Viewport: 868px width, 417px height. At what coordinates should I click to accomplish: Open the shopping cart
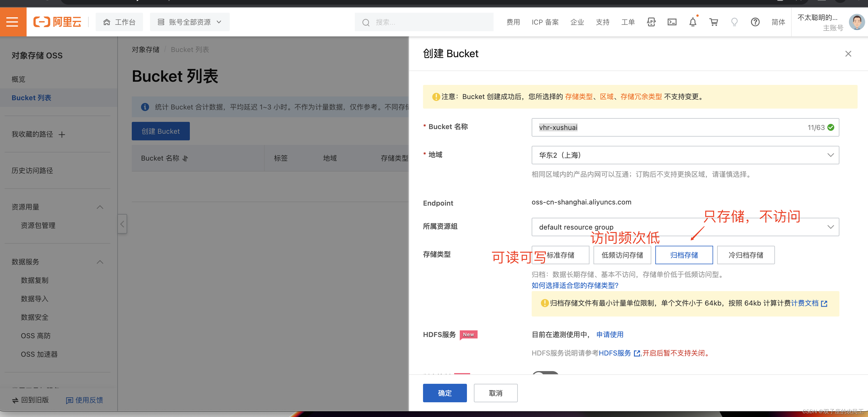(x=714, y=22)
